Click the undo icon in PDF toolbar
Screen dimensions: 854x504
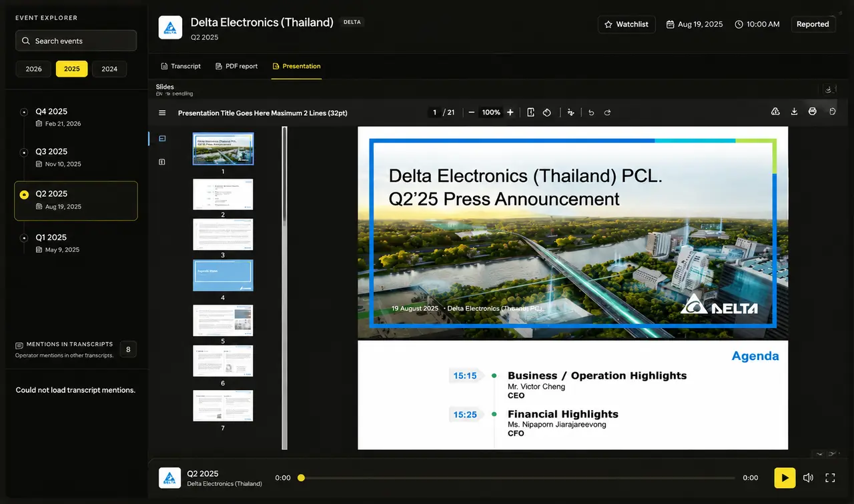591,113
